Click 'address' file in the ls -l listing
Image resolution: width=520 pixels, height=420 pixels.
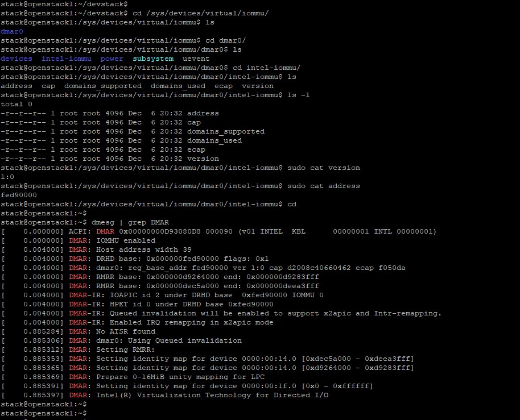203,113
